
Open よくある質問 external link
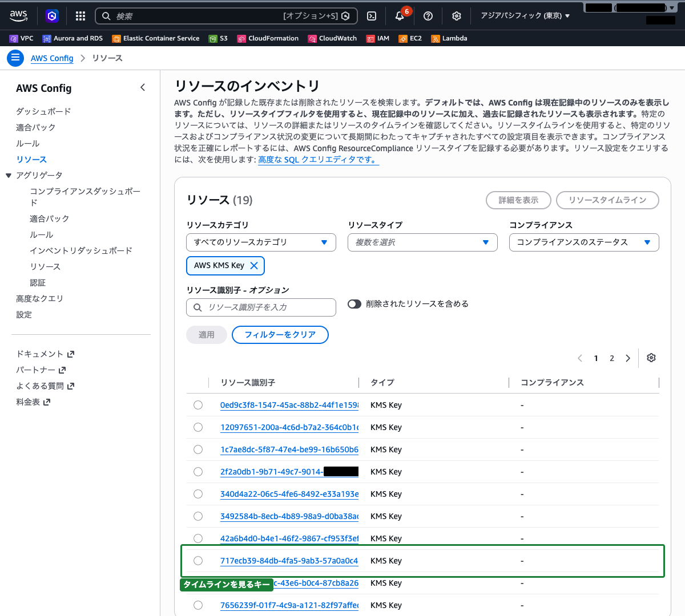click(x=45, y=386)
